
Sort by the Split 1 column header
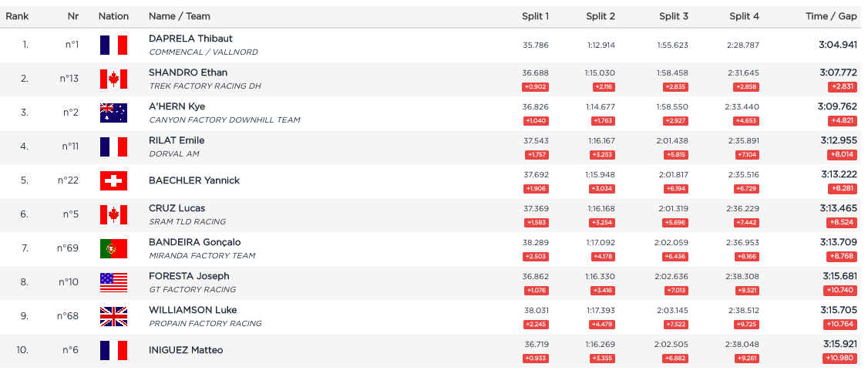coord(536,16)
